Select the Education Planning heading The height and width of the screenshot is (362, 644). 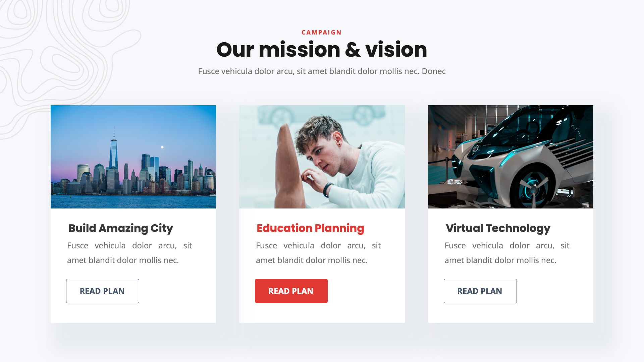[x=310, y=228]
